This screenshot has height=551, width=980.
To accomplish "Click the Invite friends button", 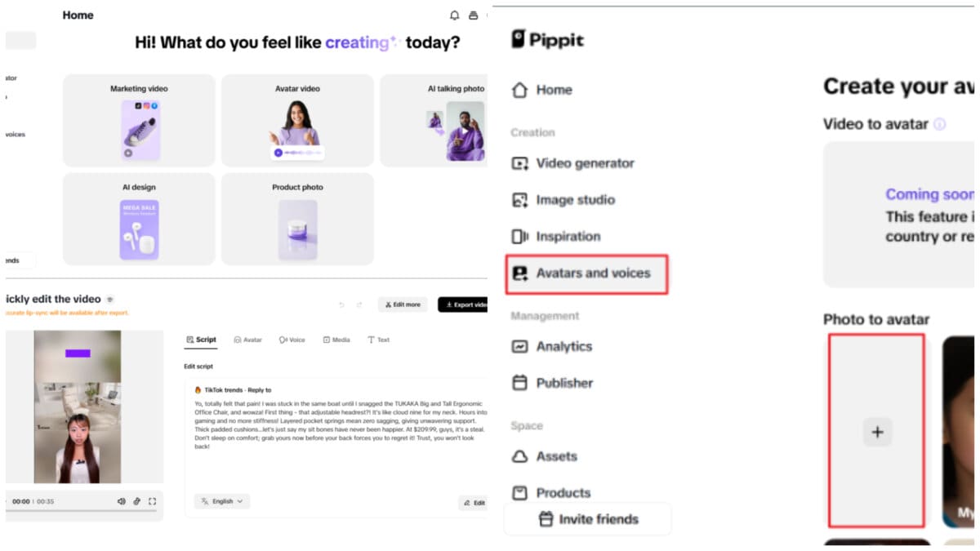I will [588, 519].
